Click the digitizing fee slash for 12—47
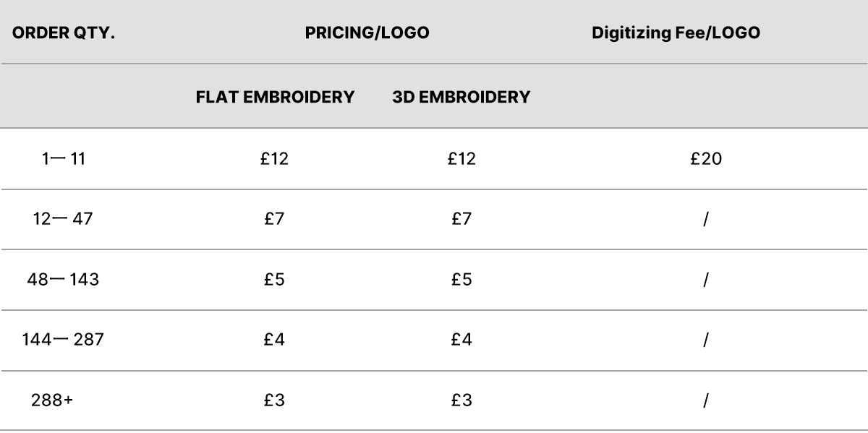This screenshot has height=433, width=868. click(x=705, y=218)
